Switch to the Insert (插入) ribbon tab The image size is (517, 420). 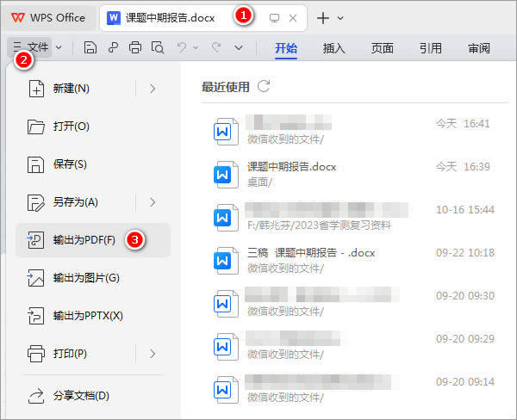(334, 48)
